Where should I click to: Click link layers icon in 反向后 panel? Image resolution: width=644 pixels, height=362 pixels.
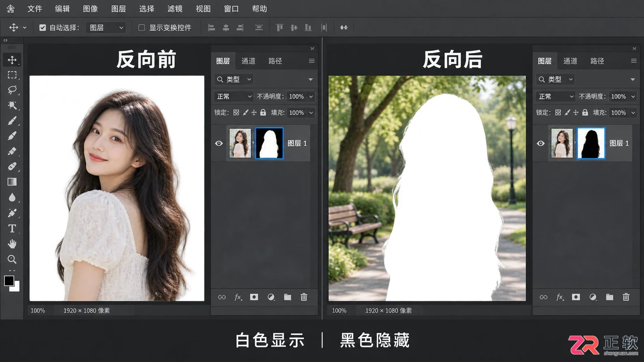(x=543, y=297)
